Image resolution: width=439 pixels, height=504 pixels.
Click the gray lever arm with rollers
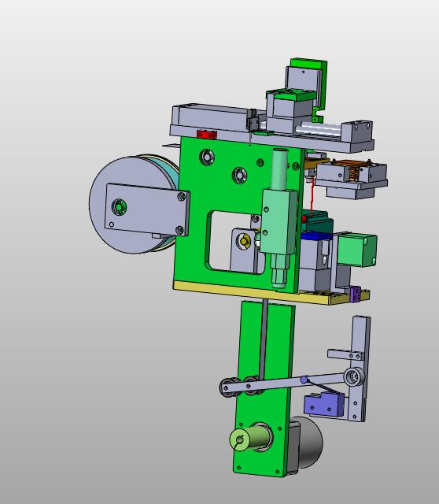282,383
